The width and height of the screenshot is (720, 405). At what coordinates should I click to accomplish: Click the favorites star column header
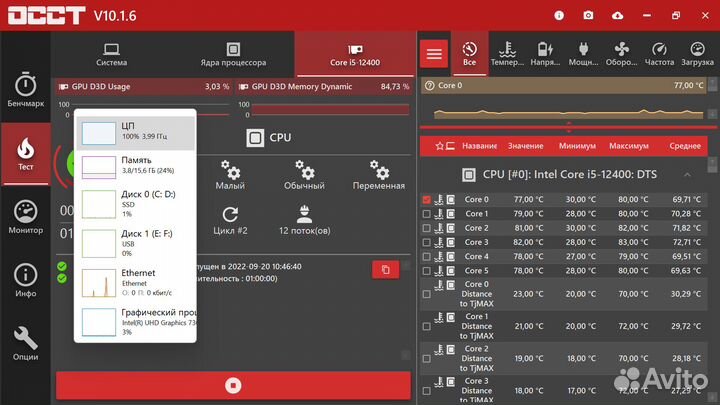point(439,146)
